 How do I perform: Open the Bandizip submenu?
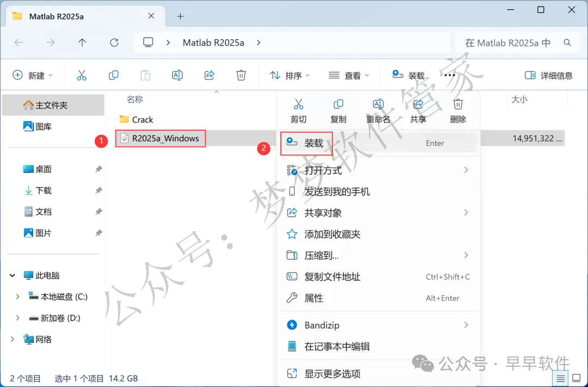[379, 325]
